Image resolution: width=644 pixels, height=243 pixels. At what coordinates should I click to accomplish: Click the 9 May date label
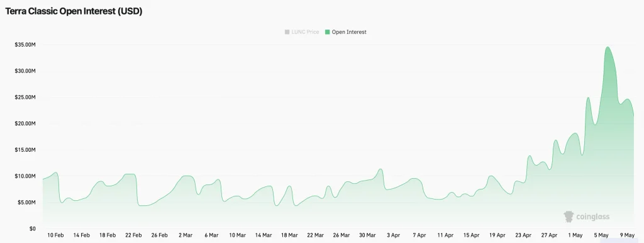tap(627, 235)
